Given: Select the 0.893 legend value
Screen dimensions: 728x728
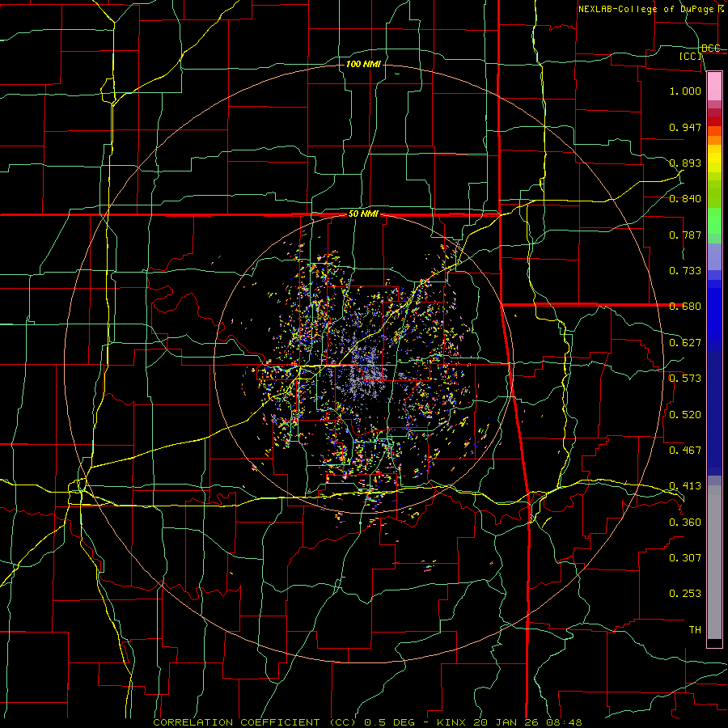Looking at the screenshot, I should click(x=685, y=163).
